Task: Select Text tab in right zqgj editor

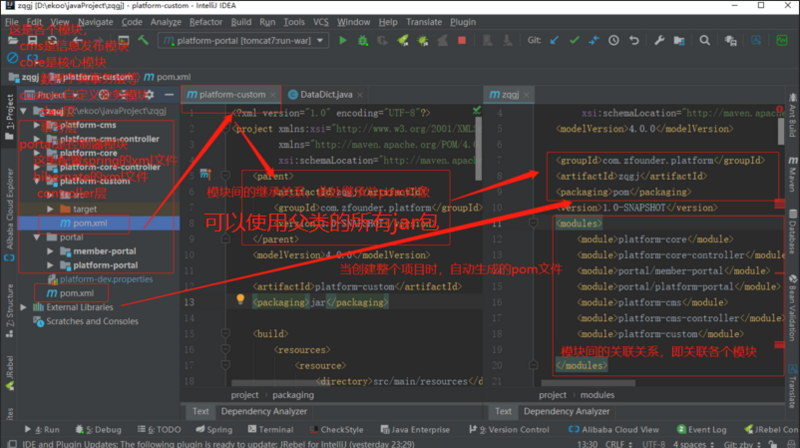Action: point(503,411)
